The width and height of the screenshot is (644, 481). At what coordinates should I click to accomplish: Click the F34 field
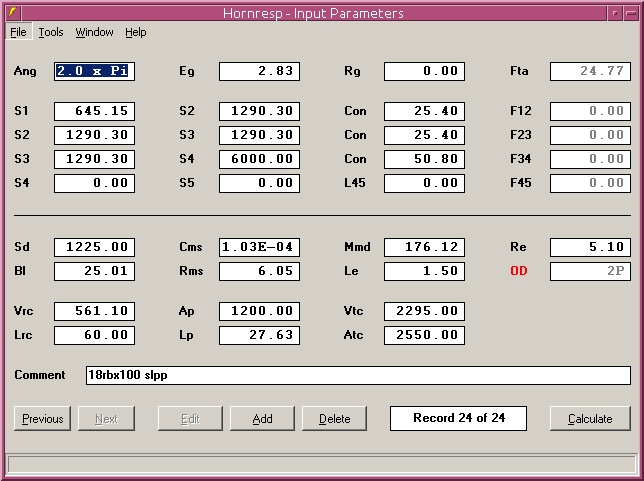pyautogui.click(x=591, y=159)
